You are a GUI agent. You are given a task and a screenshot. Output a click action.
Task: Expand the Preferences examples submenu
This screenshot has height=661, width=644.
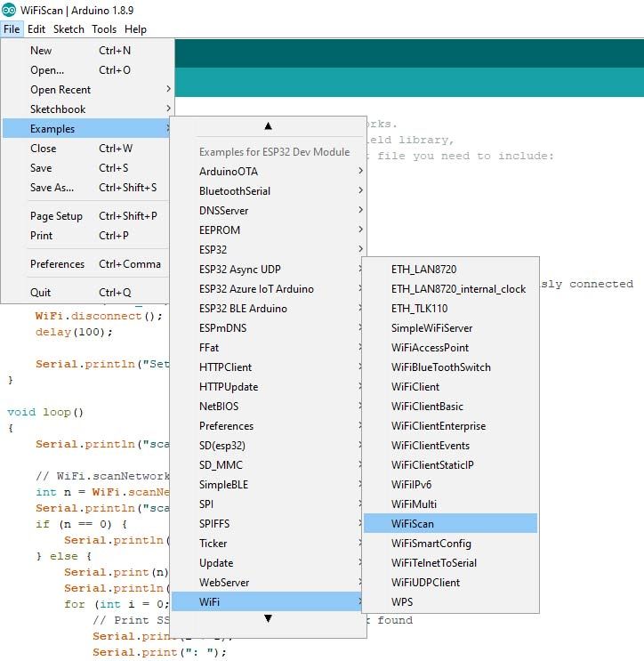267,426
